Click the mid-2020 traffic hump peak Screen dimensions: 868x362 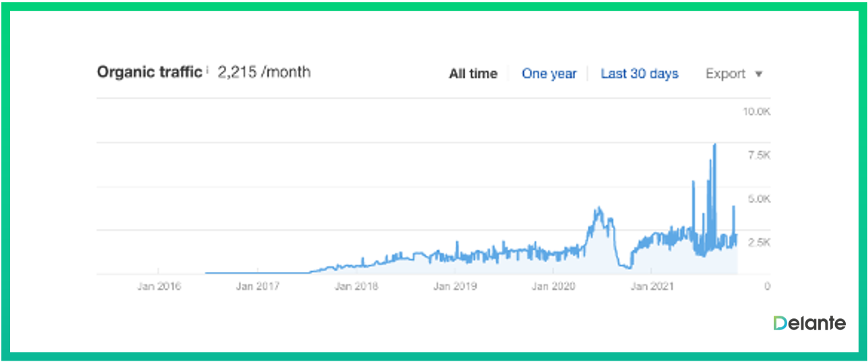[597, 210]
